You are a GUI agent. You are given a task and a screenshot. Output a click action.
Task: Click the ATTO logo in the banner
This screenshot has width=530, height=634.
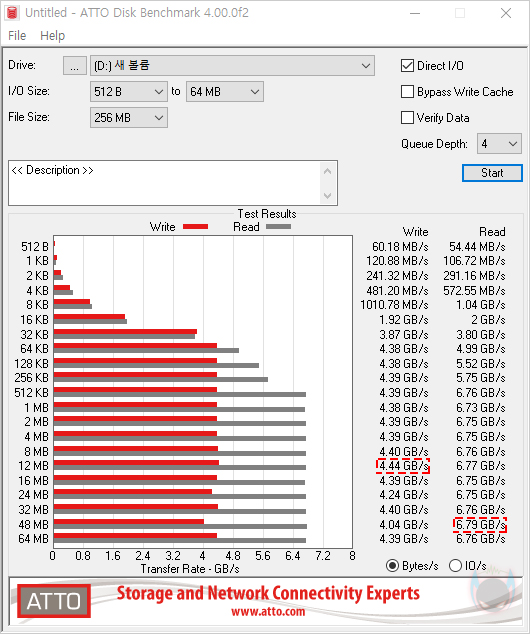[54, 601]
